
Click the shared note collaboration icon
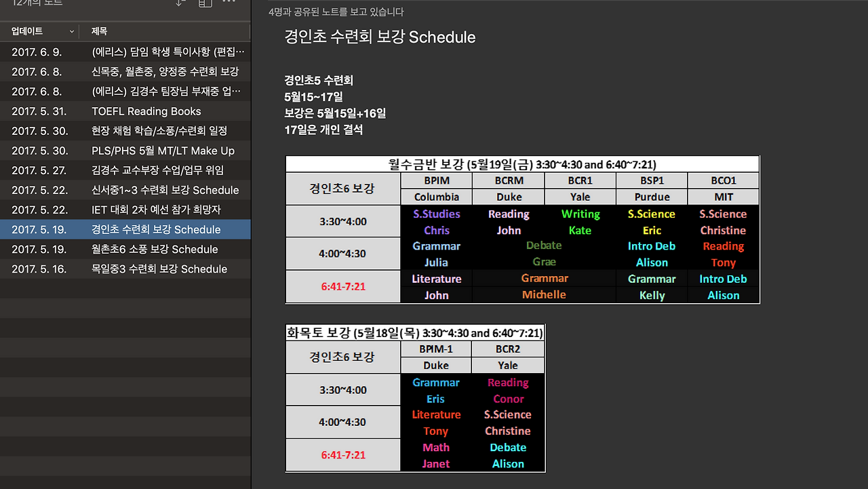tap(205, 3)
